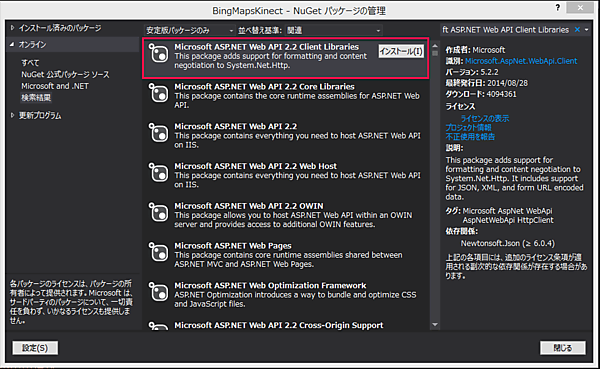This screenshot has height=369, width=600.
Task: Click the Newtonsoft.Json (≥ 6.0.4) dependency text
Action: pos(507,243)
